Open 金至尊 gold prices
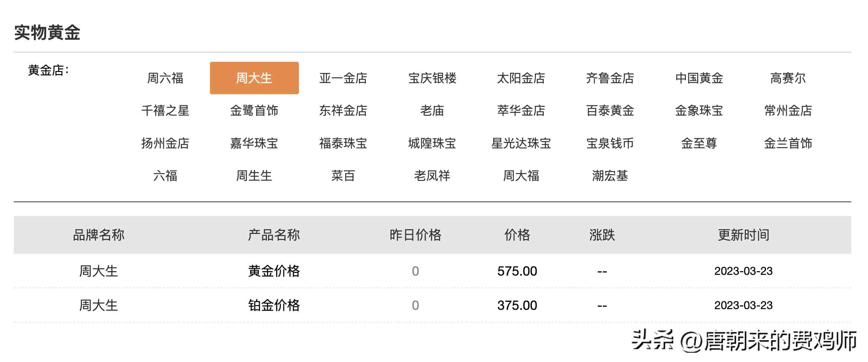The image size is (868, 362). tap(699, 143)
